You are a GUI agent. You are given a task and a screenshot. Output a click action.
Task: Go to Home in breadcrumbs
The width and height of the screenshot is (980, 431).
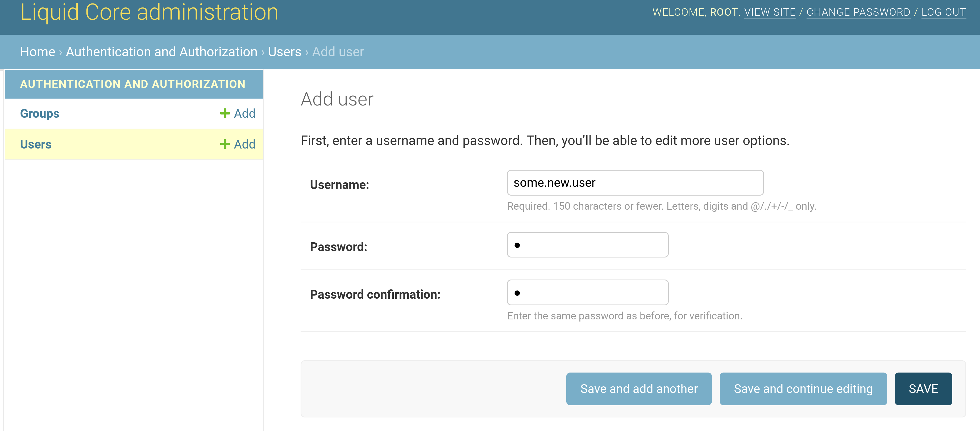click(38, 52)
